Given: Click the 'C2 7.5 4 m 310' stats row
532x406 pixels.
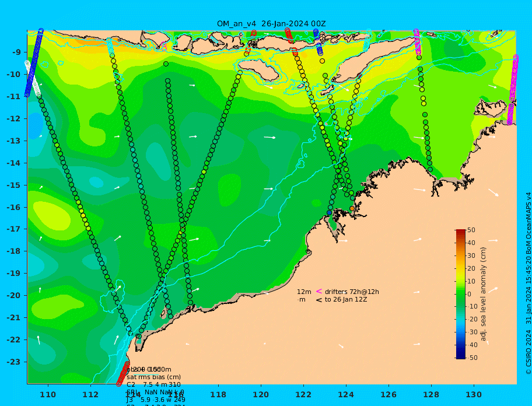Looking at the screenshot, I should pos(153,384).
